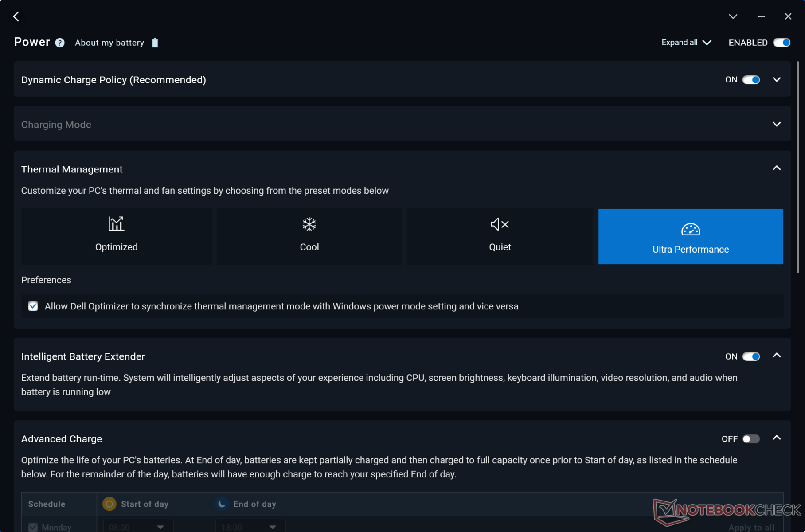Go back using the back arrow

coord(16,16)
